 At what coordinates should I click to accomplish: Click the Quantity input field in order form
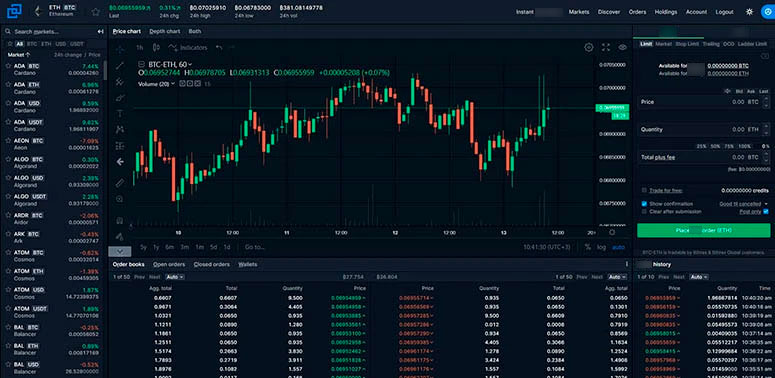(x=703, y=129)
